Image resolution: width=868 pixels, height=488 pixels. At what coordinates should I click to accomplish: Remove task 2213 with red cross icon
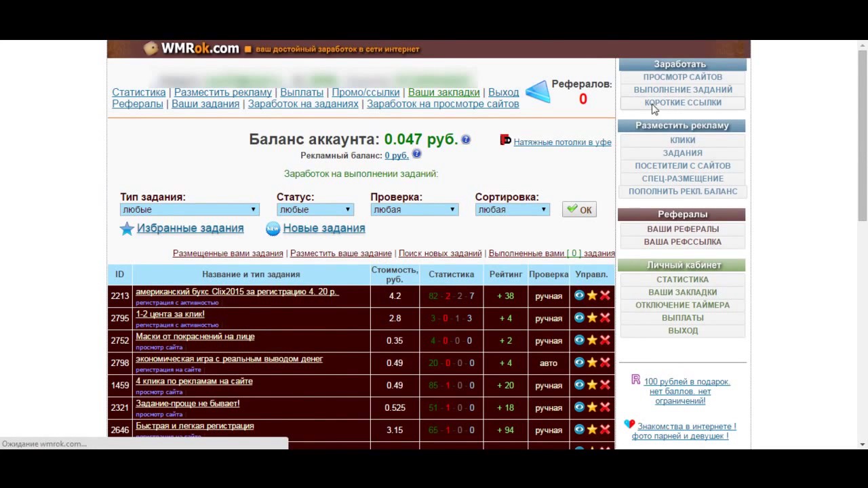[605, 296]
